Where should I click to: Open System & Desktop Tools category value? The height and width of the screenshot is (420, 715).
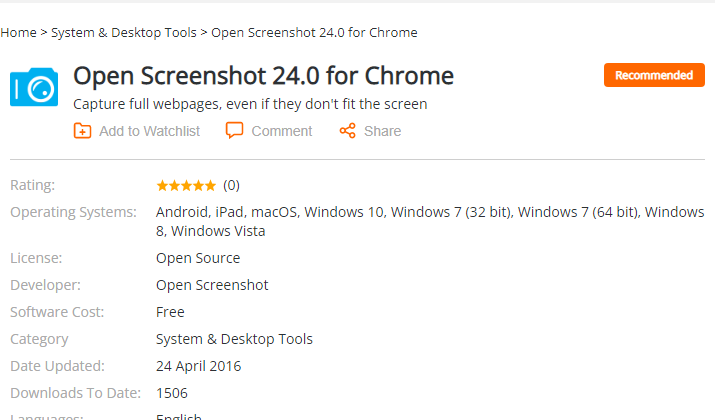pyautogui.click(x=234, y=339)
